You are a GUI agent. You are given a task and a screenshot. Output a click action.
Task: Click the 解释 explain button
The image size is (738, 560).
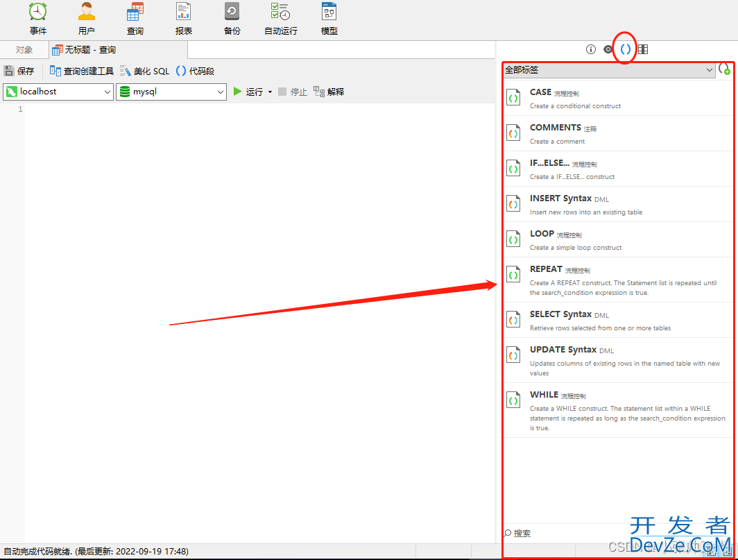329,92
